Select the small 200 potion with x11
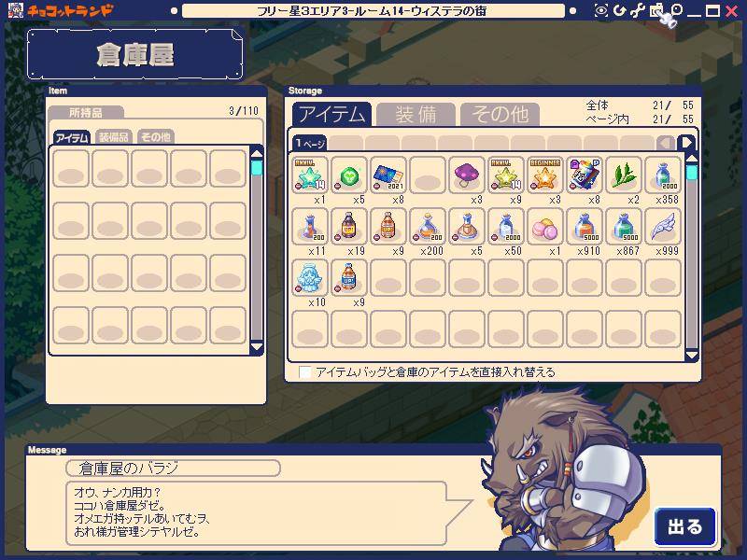Image resolution: width=747 pixels, height=560 pixels. coord(310,226)
